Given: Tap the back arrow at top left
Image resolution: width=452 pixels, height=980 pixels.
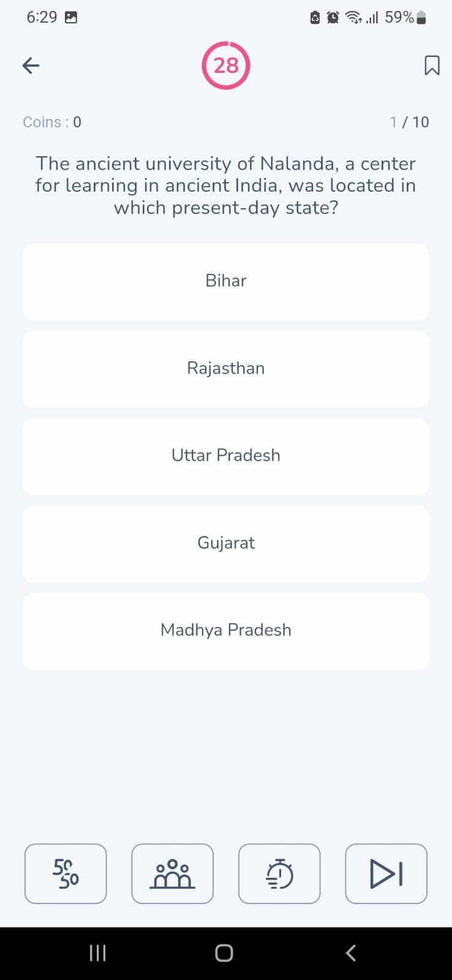Looking at the screenshot, I should click(31, 66).
